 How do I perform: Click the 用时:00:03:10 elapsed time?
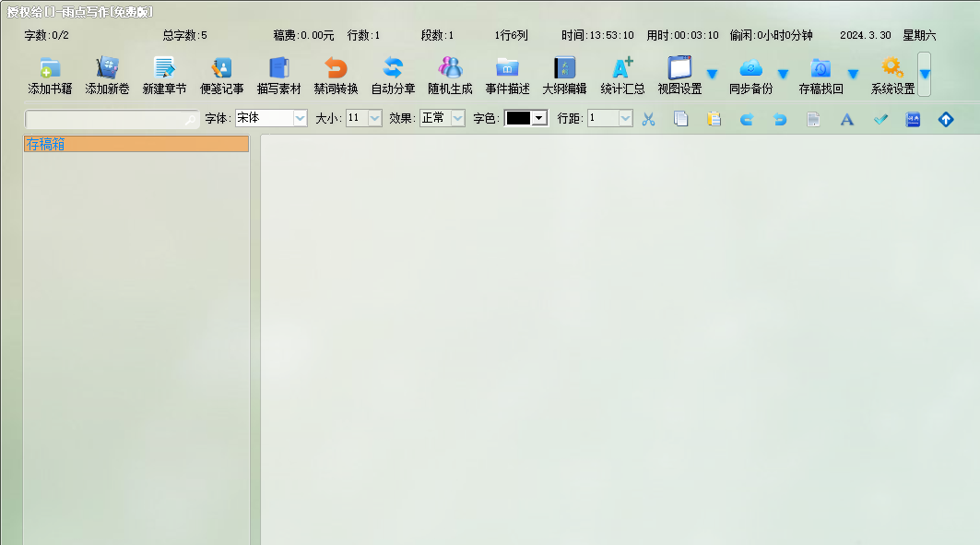tap(682, 36)
